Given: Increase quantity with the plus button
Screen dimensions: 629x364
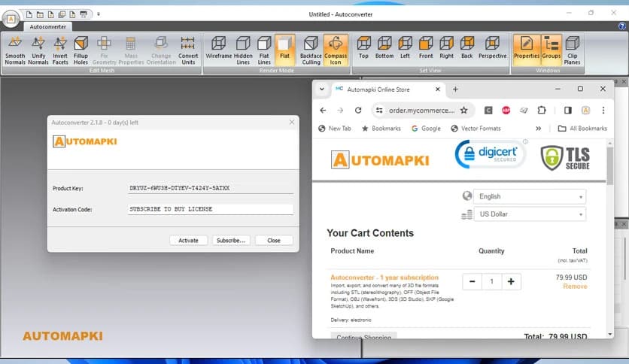Looking at the screenshot, I should (511, 281).
